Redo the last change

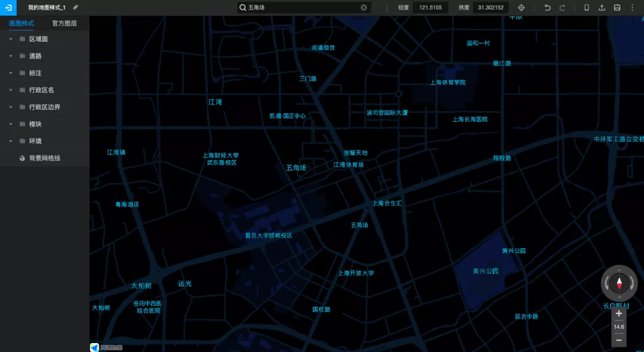tap(562, 7)
